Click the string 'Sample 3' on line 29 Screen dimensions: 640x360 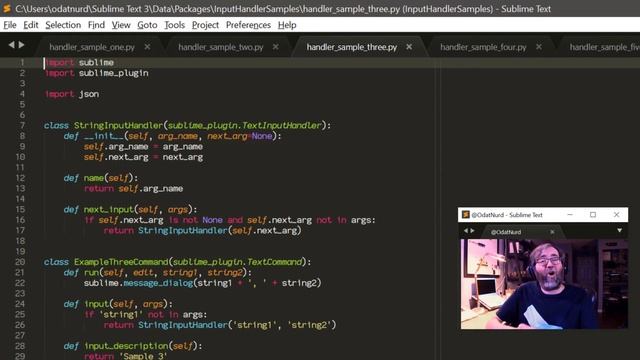pos(144,356)
